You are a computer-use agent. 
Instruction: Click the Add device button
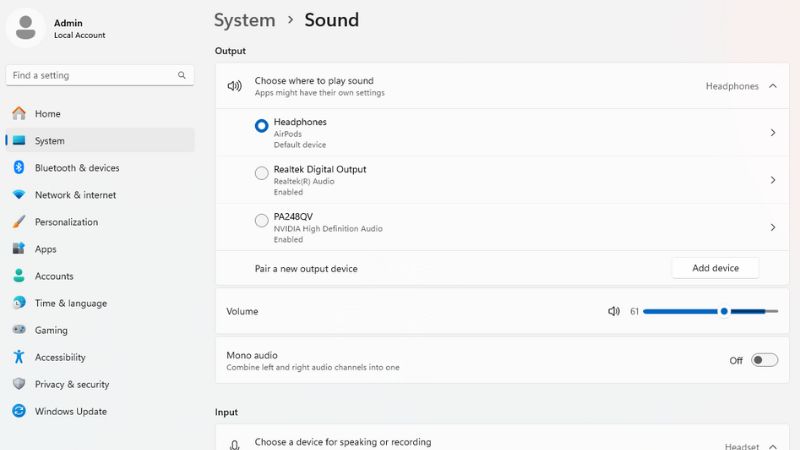click(715, 268)
